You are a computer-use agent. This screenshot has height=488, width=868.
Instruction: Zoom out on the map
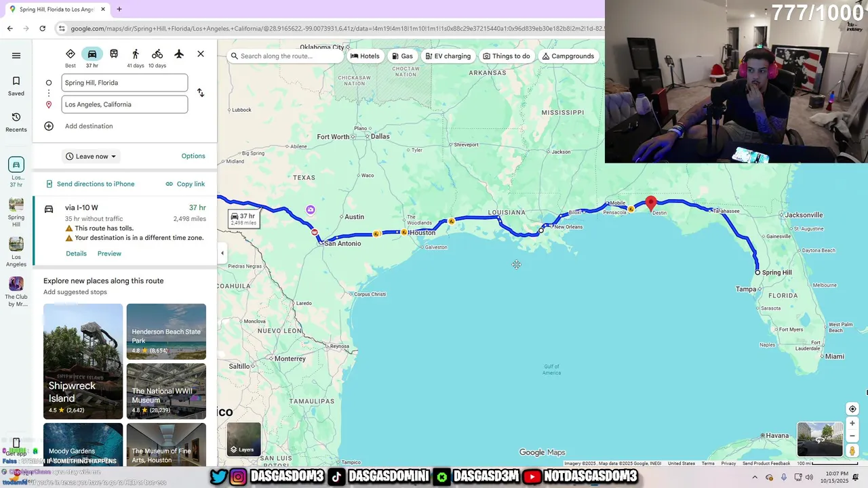point(852,436)
